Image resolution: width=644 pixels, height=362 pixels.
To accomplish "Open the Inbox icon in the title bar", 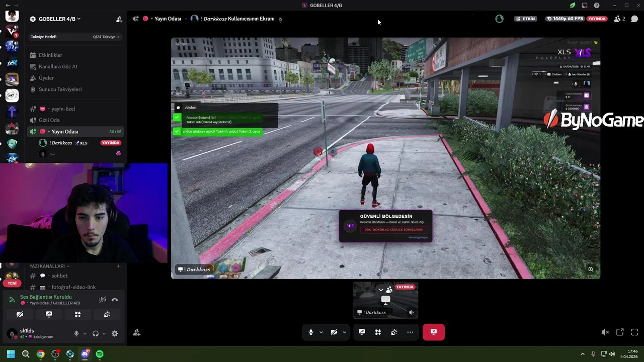I will coord(585,6).
